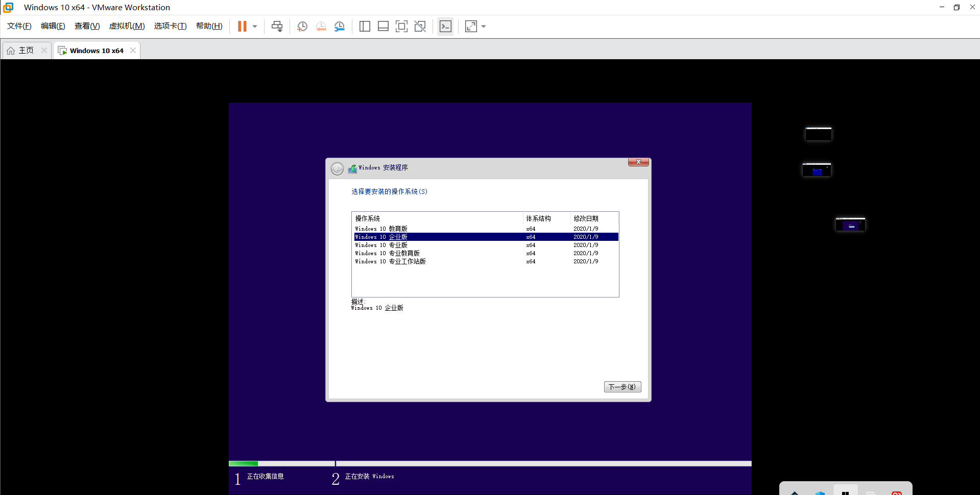Click the setup back arrow button

point(337,169)
